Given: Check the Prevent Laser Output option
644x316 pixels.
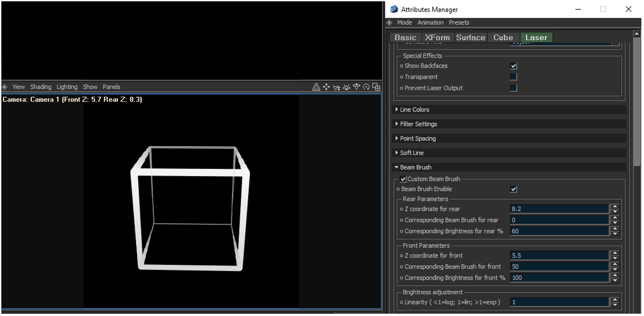Looking at the screenshot, I should tap(513, 88).
